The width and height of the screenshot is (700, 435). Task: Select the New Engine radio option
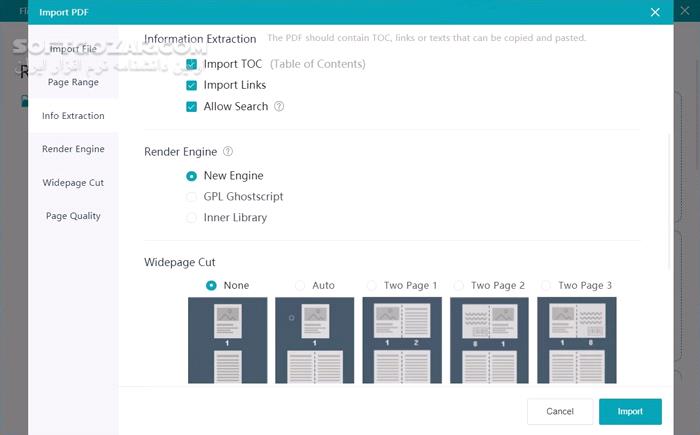(x=192, y=176)
